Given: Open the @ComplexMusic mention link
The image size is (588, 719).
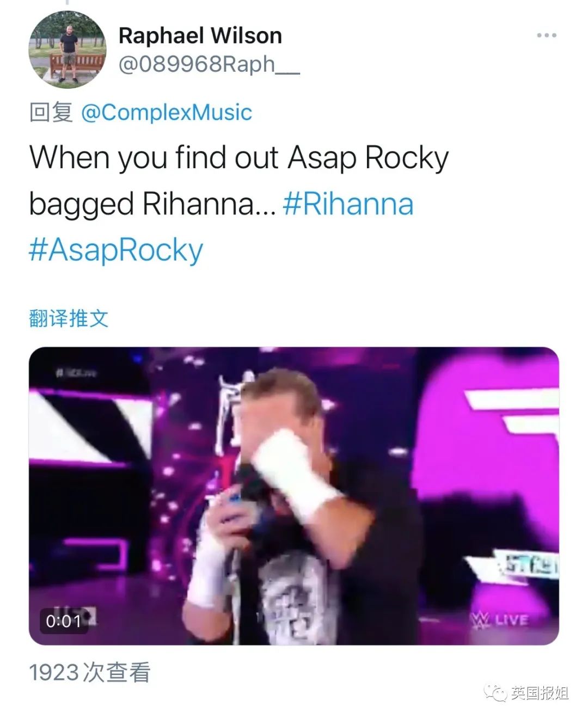Looking at the screenshot, I should point(167,113).
